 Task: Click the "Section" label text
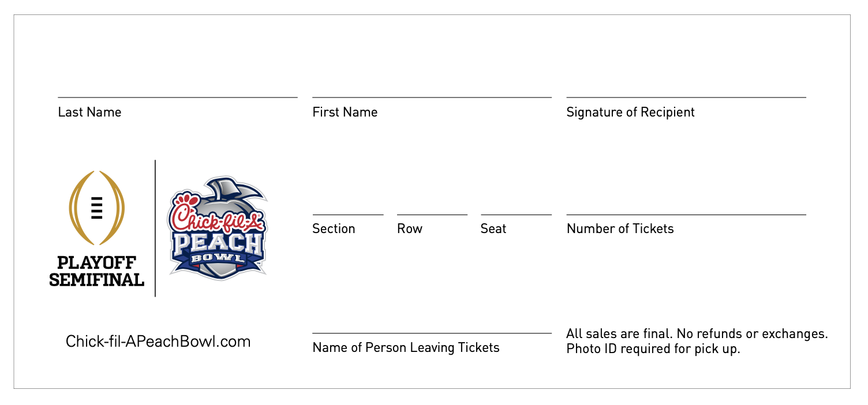point(334,229)
